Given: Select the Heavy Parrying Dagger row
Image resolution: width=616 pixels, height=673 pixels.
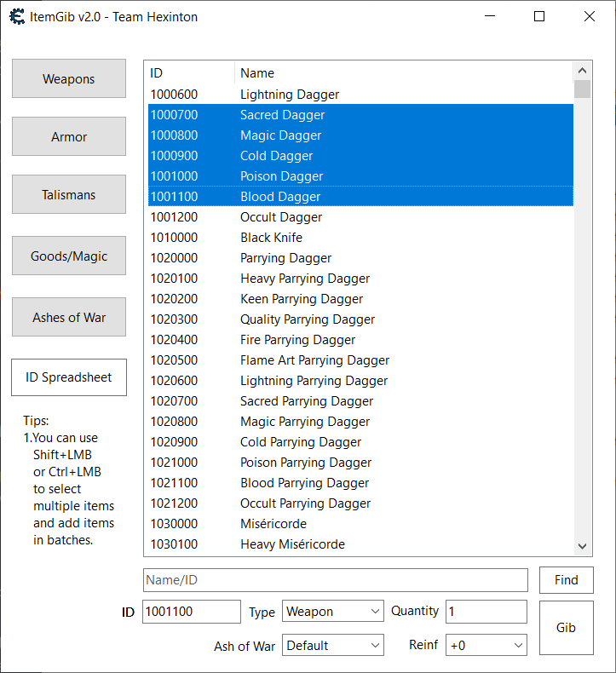Looking at the screenshot, I should pos(360,279).
